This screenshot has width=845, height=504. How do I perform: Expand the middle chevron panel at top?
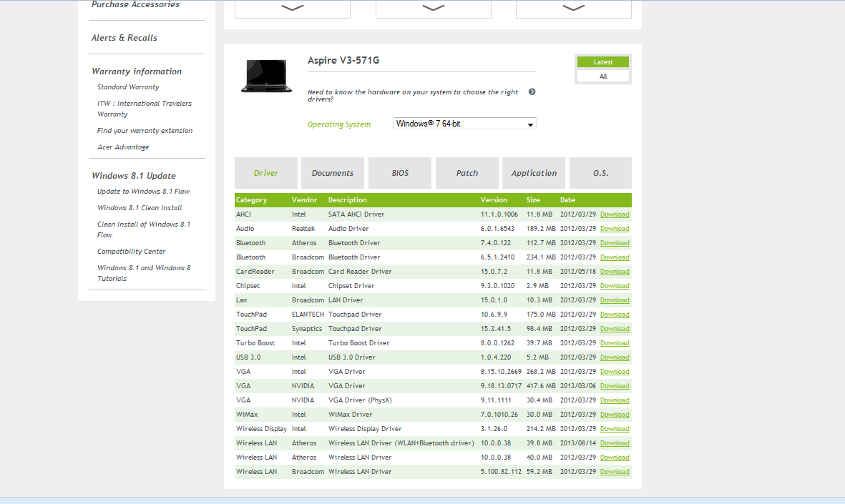(434, 8)
